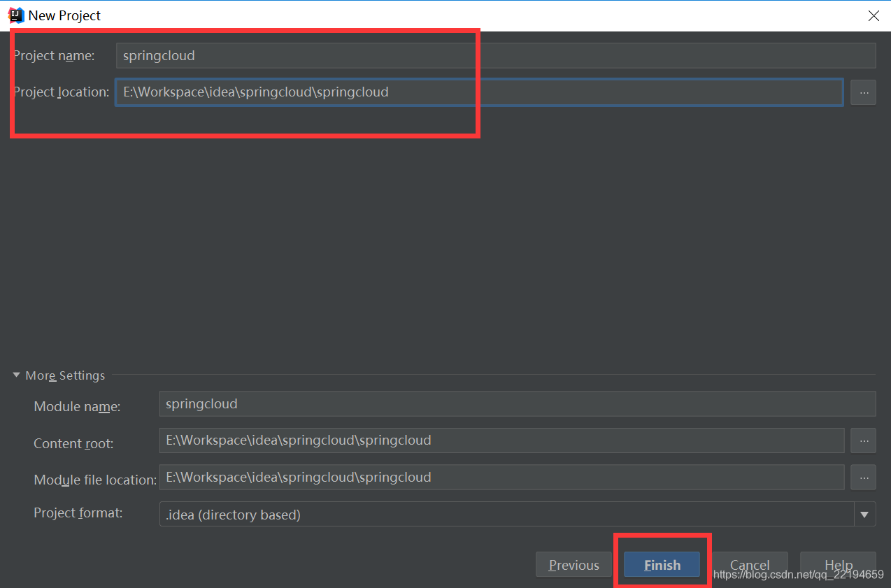Viewport: 891px width, 588px height.
Task: Browse for Content root folder
Action: point(864,440)
